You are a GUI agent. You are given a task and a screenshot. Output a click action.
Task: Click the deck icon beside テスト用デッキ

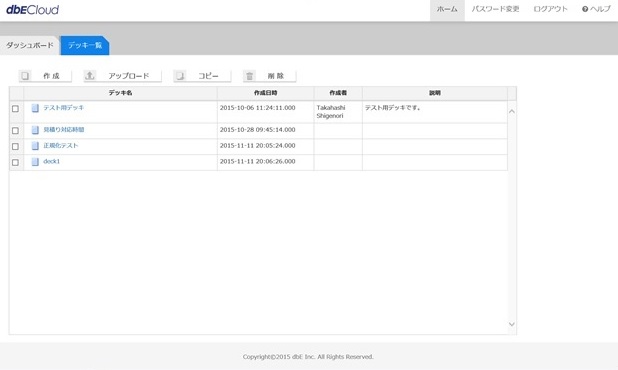click(35, 108)
